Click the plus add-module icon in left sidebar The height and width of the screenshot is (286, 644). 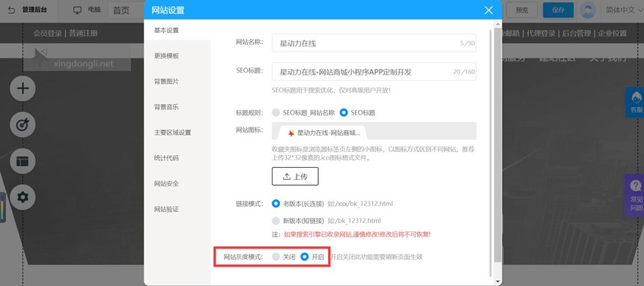[x=22, y=88]
